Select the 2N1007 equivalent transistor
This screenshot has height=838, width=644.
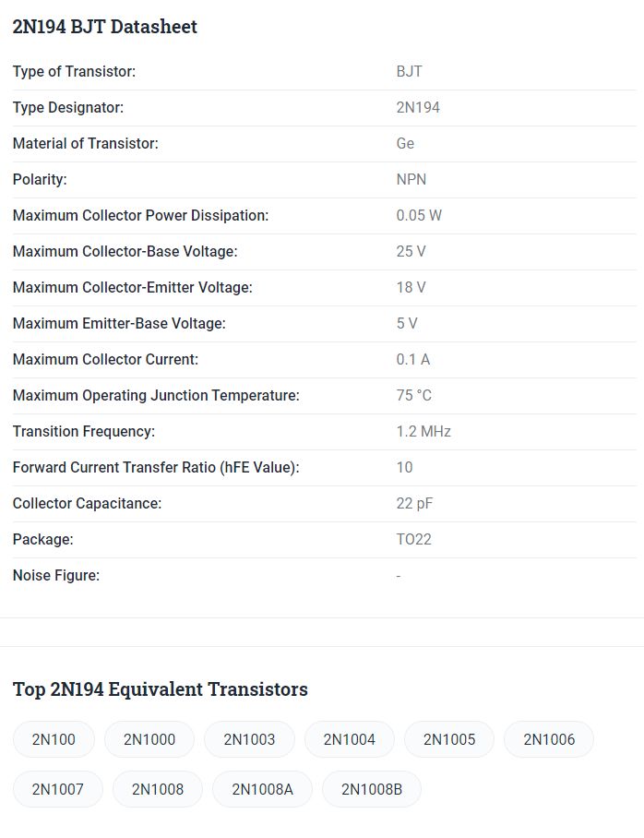pyautogui.click(x=58, y=789)
